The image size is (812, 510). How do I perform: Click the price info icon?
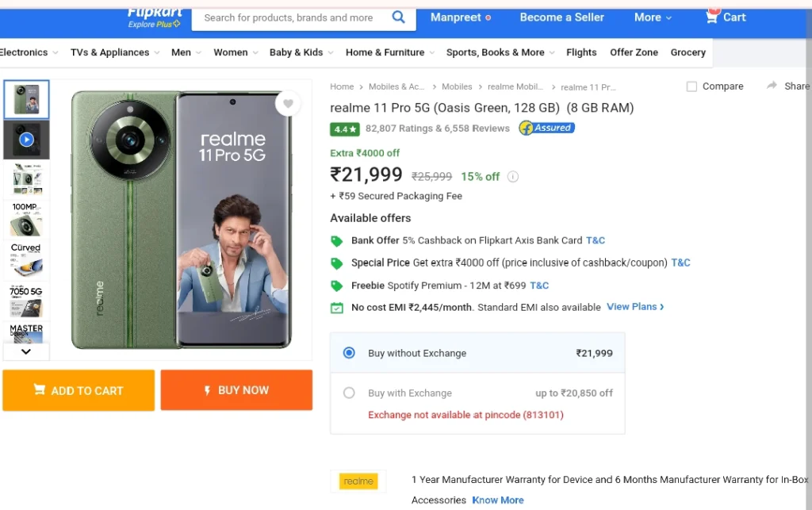[x=513, y=177]
